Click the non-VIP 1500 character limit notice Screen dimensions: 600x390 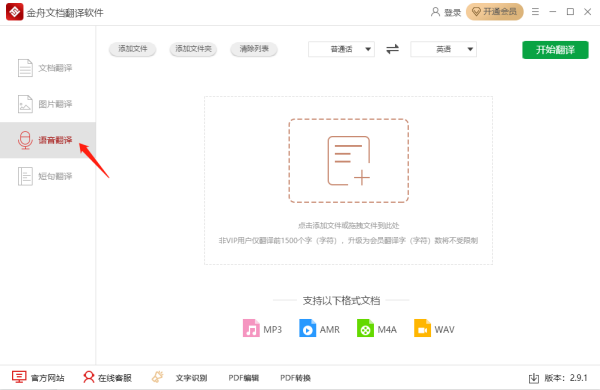(348, 241)
